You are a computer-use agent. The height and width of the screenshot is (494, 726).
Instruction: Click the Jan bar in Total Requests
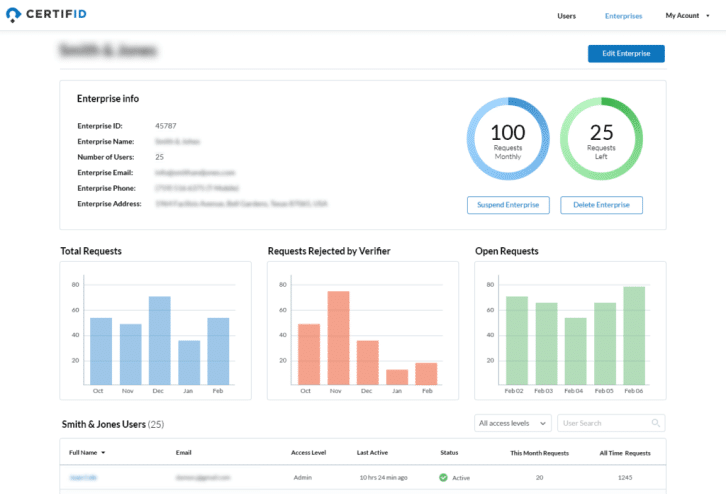tap(189, 363)
